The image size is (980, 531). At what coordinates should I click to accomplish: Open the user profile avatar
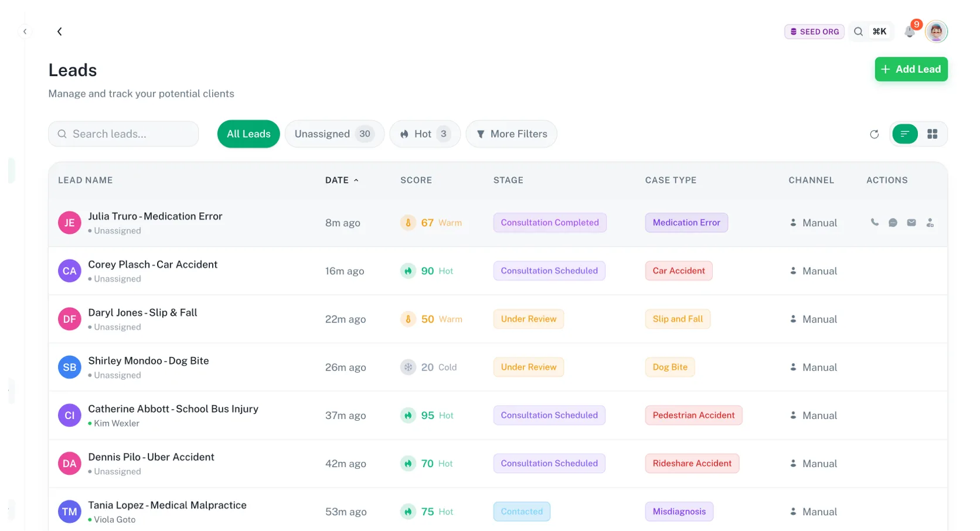click(x=936, y=32)
